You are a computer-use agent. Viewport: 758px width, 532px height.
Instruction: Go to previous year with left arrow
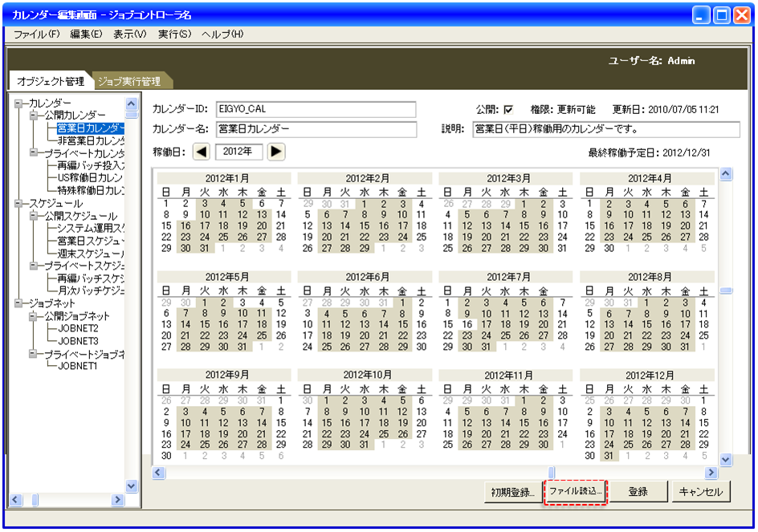(x=201, y=152)
